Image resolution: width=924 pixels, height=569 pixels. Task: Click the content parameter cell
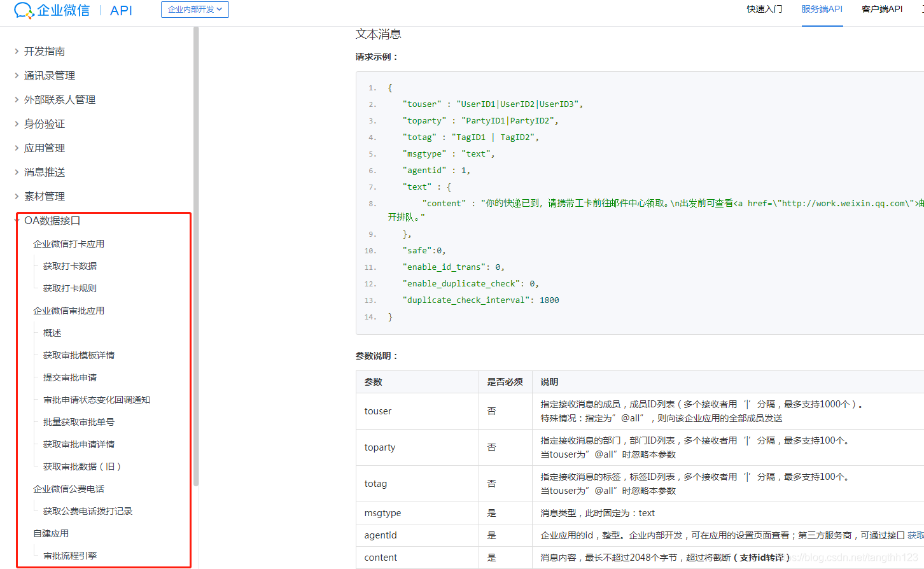(417, 558)
